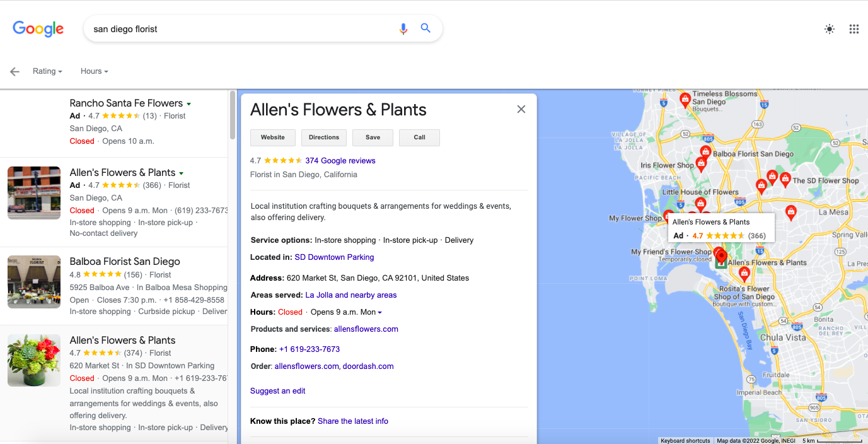Viewport: 868px width, 444px height.
Task: Click the Directions button
Action: tap(323, 137)
